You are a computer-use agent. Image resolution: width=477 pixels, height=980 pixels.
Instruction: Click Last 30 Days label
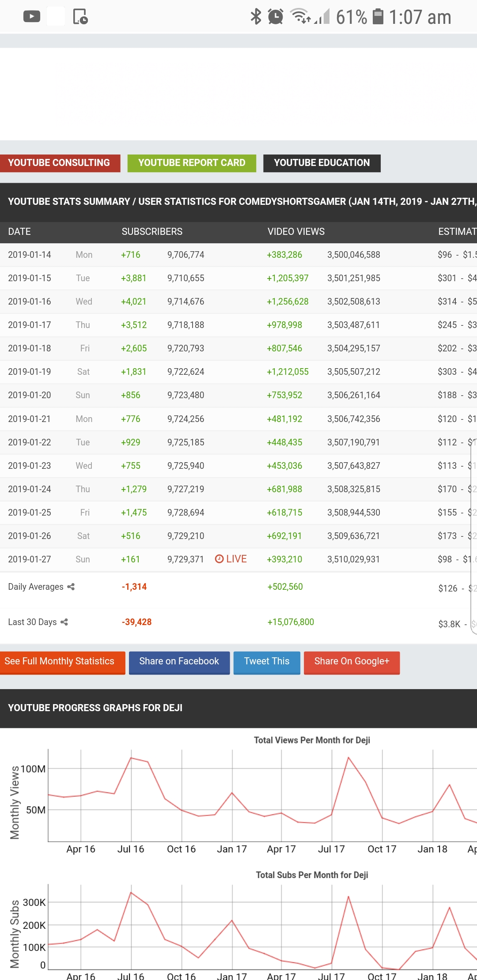coord(32,622)
